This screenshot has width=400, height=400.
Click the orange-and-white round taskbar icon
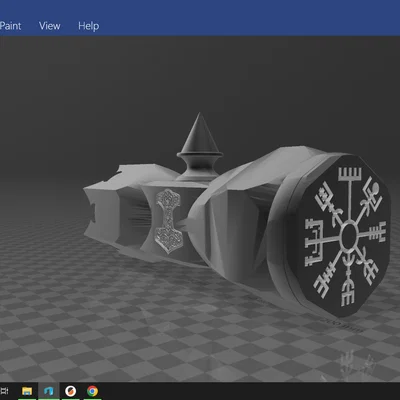tap(71, 391)
